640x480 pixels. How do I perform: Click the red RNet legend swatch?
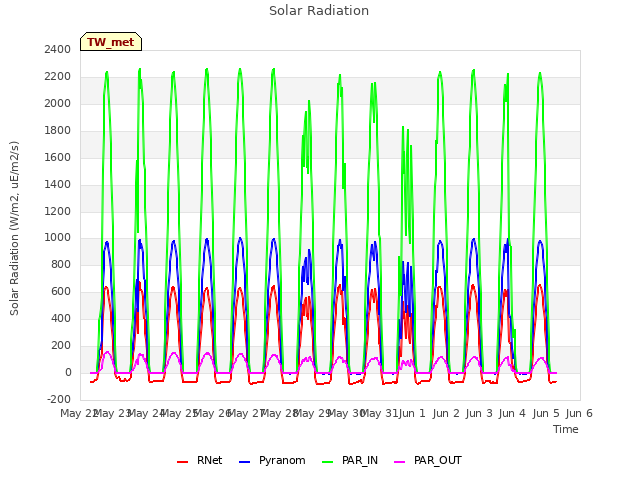tap(182, 462)
